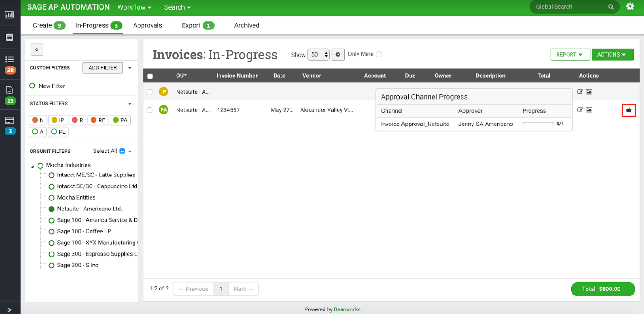Collapse the Mocha Industries tree node

[x=33, y=167]
